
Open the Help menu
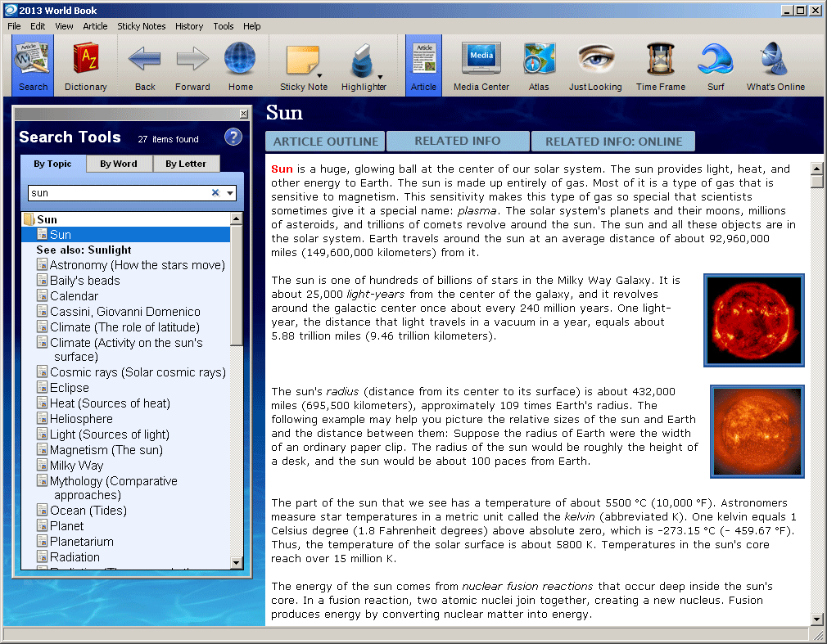[x=251, y=26]
